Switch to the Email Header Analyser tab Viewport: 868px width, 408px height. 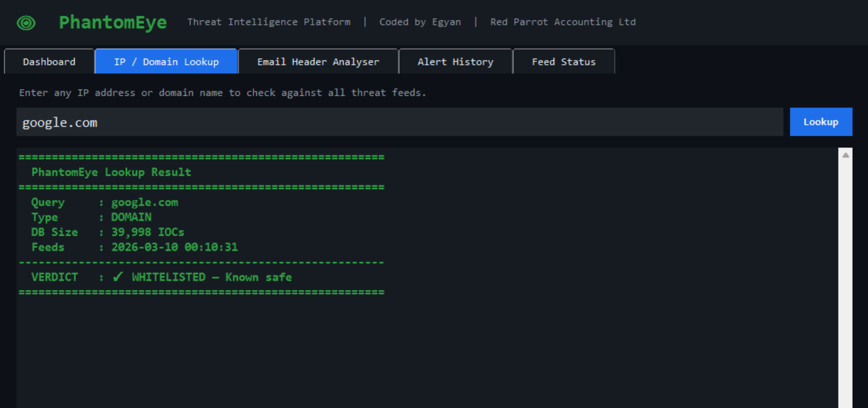point(318,61)
